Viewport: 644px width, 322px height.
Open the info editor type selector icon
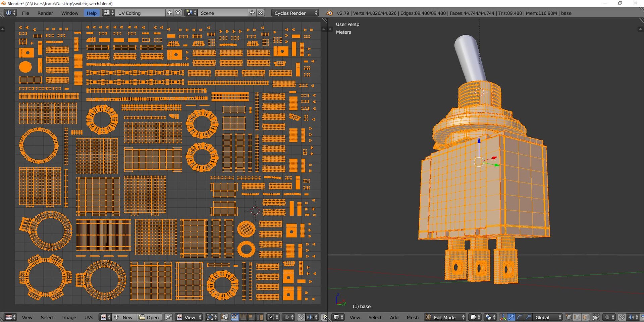pos(10,13)
